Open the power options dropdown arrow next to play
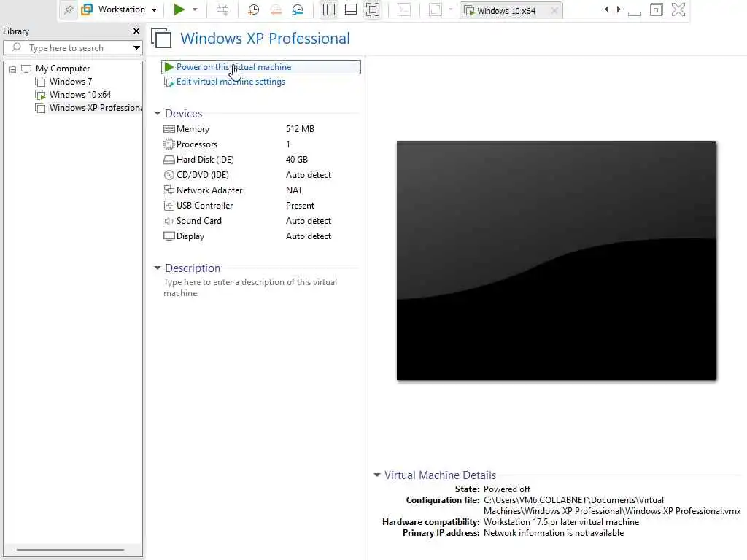 click(195, 9)
